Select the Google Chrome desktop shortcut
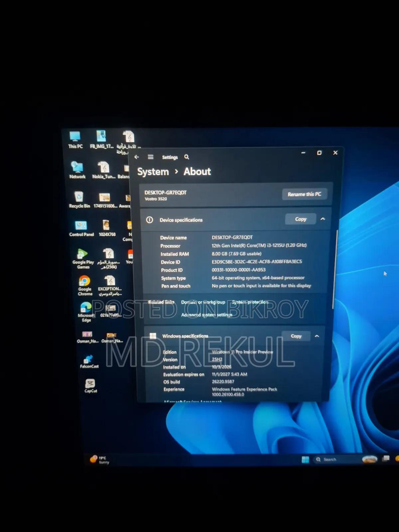The height and width of the screenshot is (532, 399). coord(85,286)
